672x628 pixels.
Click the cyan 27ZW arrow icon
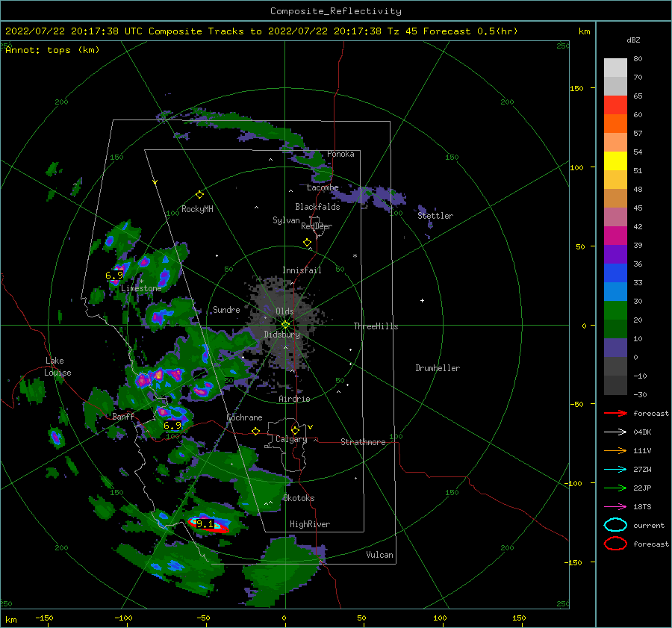[x=615, y=470]
